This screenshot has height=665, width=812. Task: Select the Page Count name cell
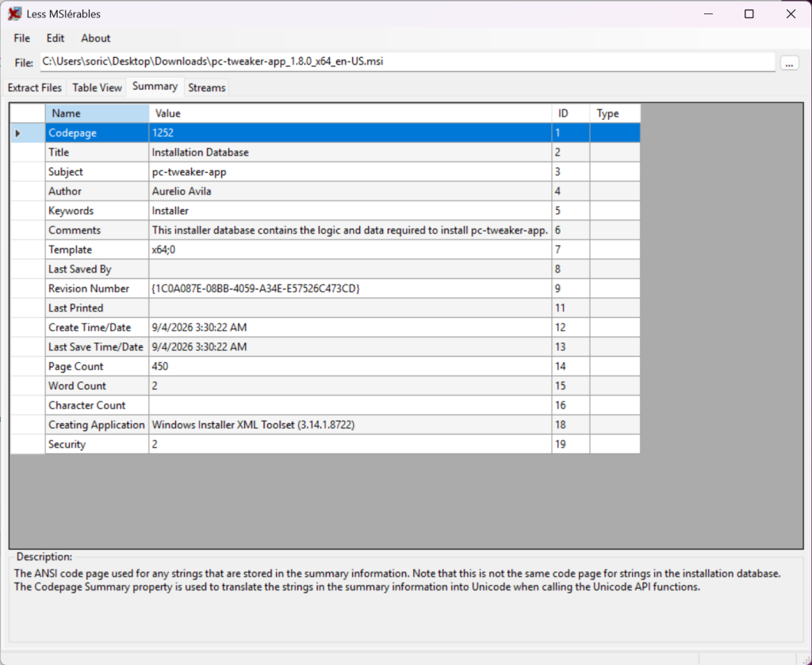coord(98,366)
